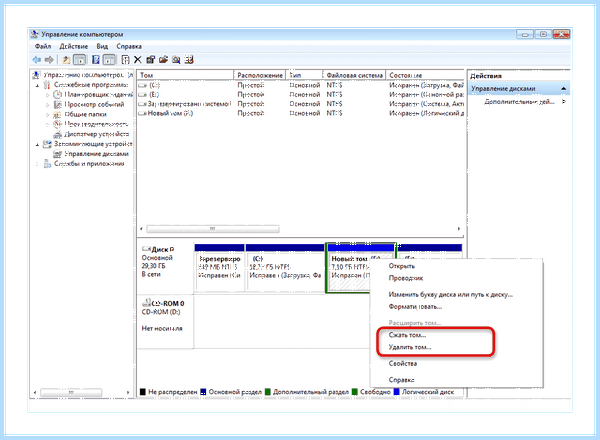600x440 pixels.
Task: Expand the Просмотр событий node
Action: (x=47, y=105)
